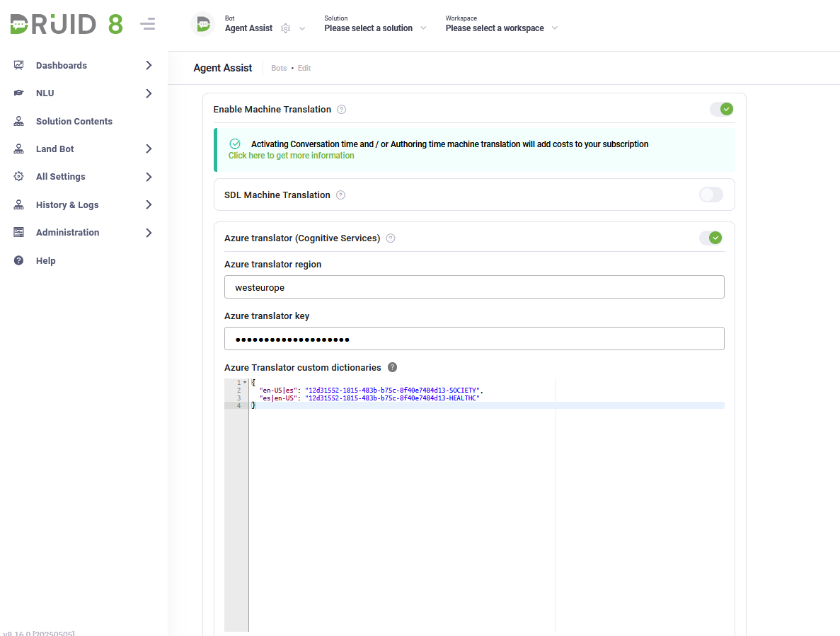840x636 pixels.
Task: Expand the Dashboards menu chevron
Action: (149, 65)
